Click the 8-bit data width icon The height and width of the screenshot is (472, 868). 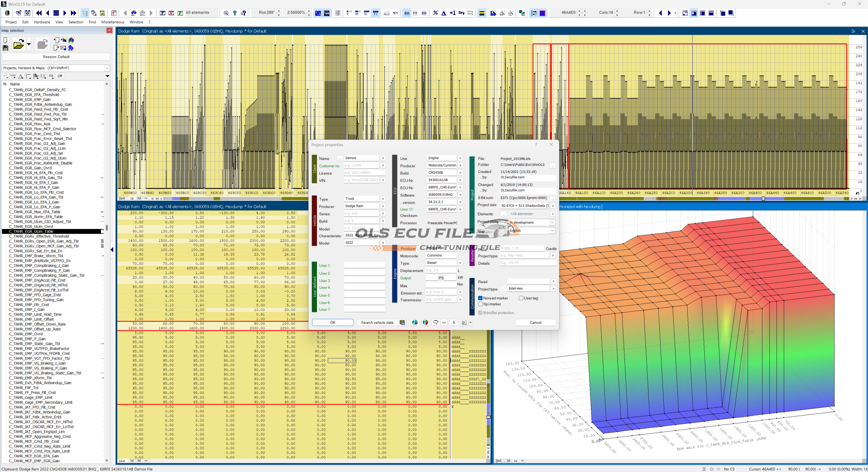tap(349, 13)
